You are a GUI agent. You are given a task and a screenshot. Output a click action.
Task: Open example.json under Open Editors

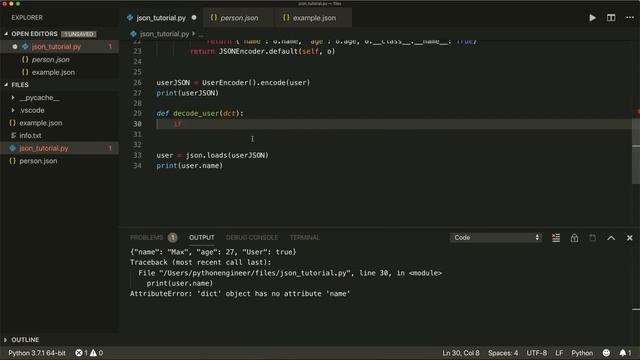click(x=53, y=72)
